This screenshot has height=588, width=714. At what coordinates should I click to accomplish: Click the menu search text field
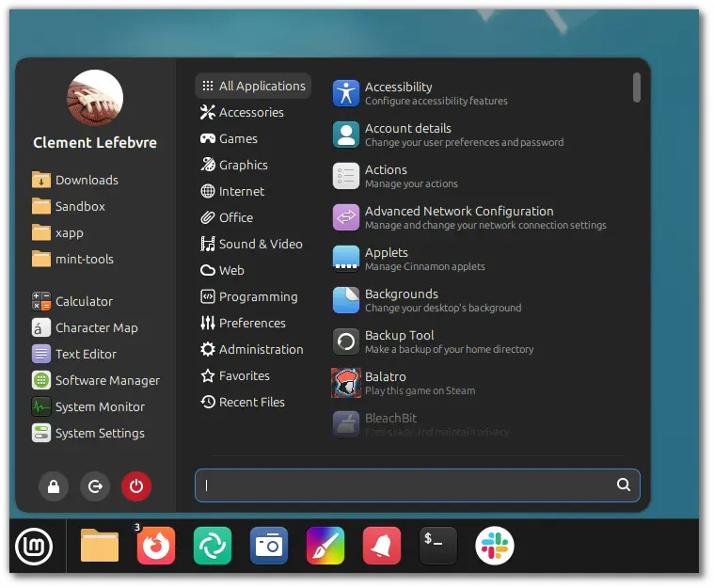coord(405,485)
